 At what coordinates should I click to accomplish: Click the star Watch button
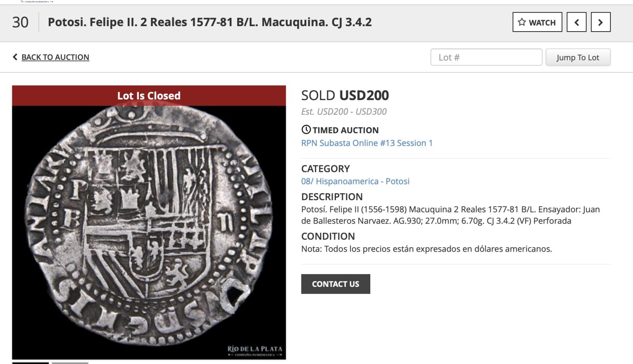537,22
